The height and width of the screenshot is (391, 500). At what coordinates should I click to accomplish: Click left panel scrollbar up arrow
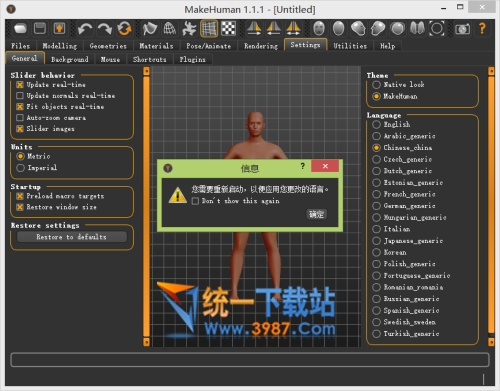point(146,71)
